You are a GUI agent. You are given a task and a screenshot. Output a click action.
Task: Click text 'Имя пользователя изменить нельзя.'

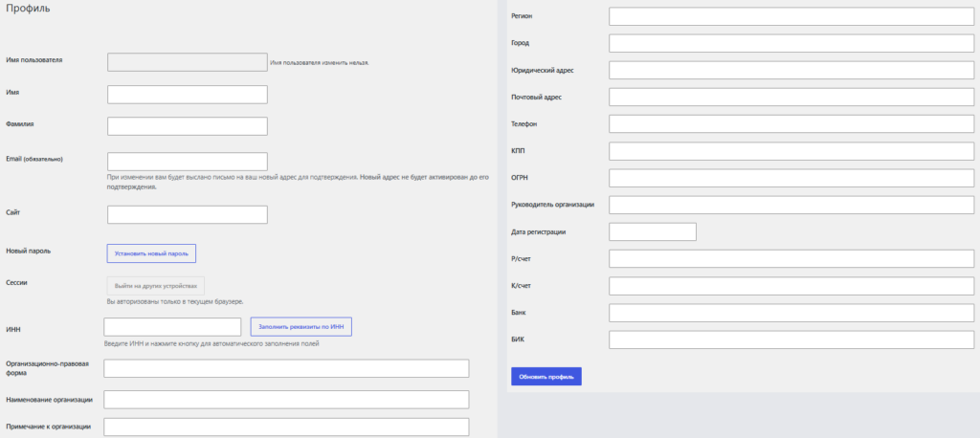[x=320, y=62]
